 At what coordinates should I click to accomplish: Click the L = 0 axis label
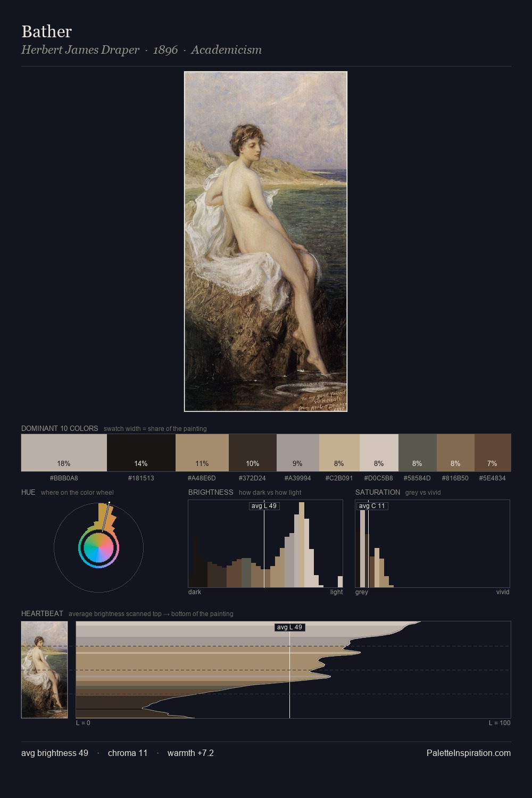[x=84, y=723]
